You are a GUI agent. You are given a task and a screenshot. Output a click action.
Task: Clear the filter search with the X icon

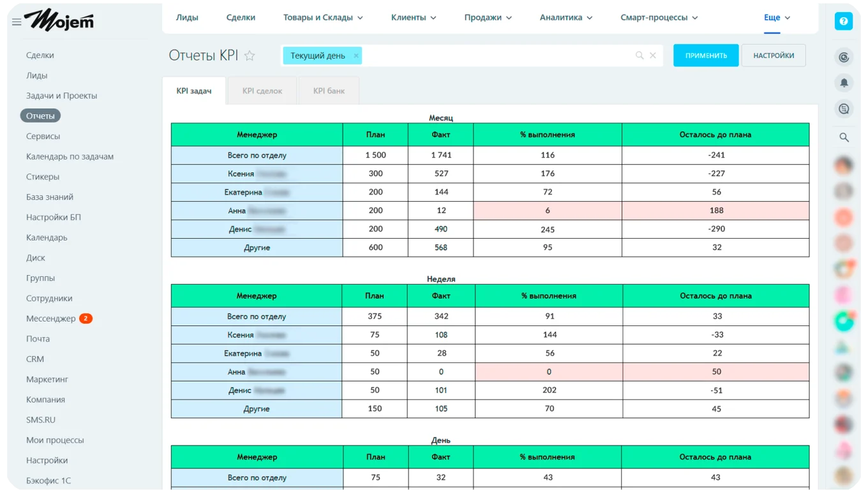coord(653,55)
